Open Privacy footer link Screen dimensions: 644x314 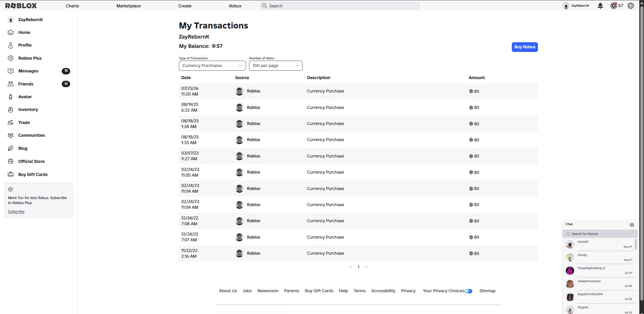coord(408,291)
